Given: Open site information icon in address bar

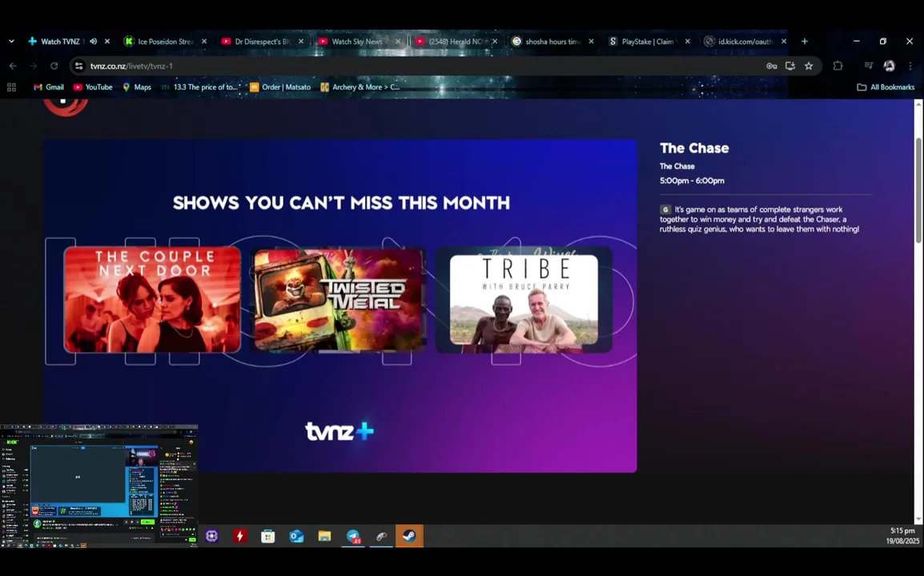Looking at the screenshot, I should (x=79, y=66).
